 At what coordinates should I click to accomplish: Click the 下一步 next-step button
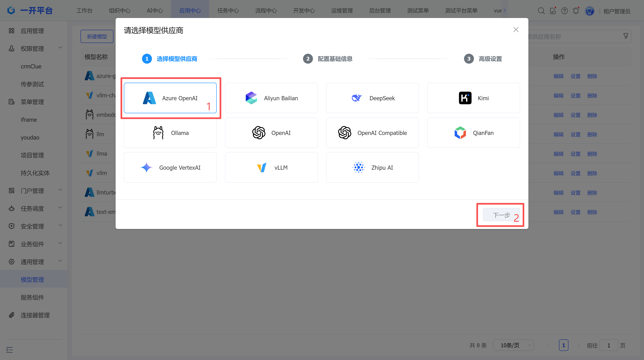[501, 215]
